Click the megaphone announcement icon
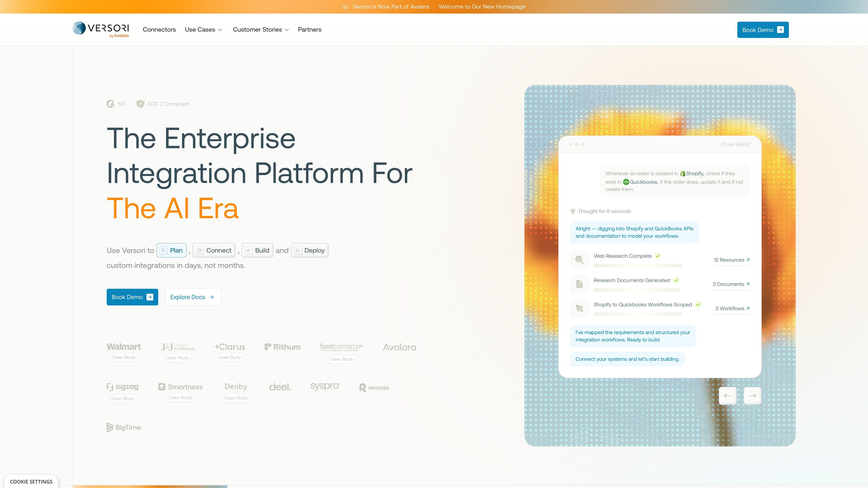868x488 pixels. (x=345, y=7)
